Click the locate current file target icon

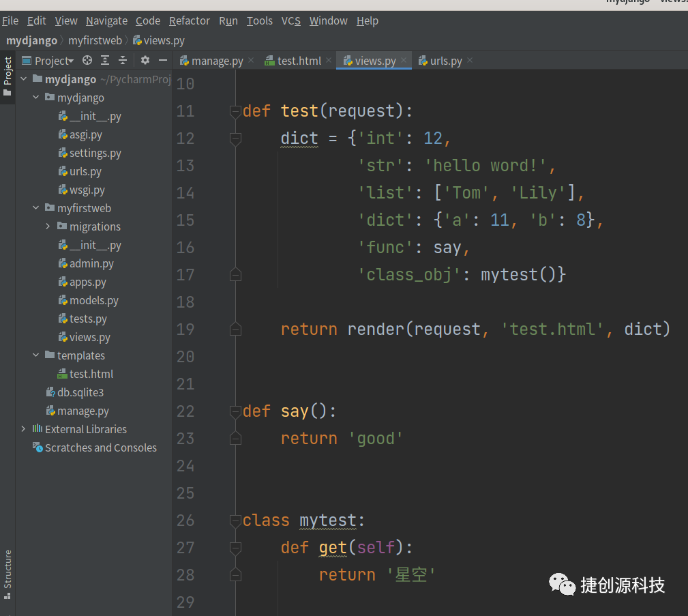coord(87,60)
